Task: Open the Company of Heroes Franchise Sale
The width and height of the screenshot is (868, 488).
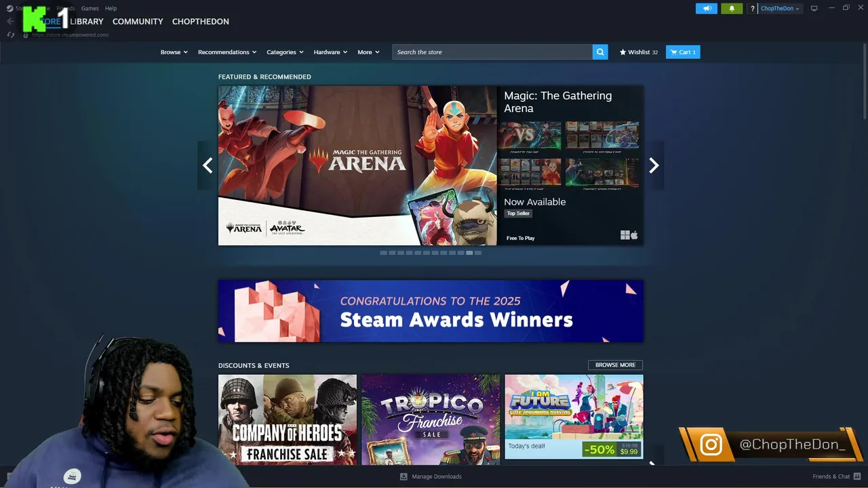Action: pyautogui.click(x=288, y=420)
